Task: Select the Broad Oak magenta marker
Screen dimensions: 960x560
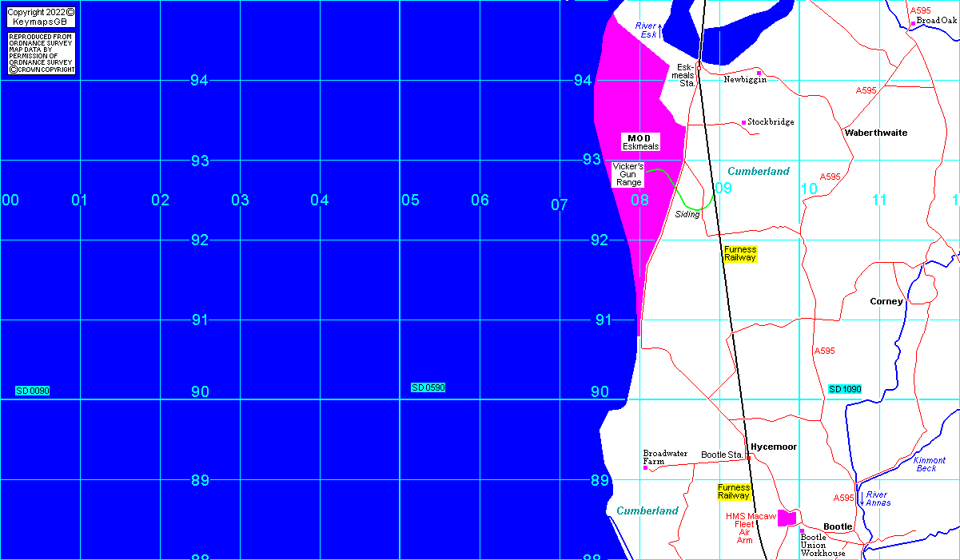Action: [x=913, y=24]
